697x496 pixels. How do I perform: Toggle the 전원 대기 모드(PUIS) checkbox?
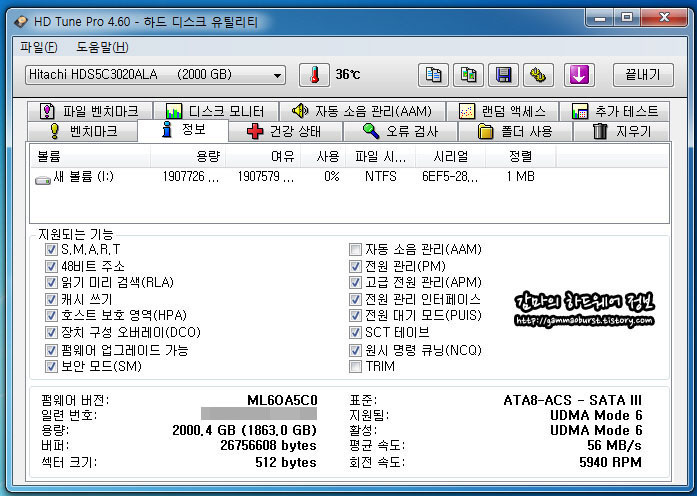pyautogui.click(x=355, y=316)
